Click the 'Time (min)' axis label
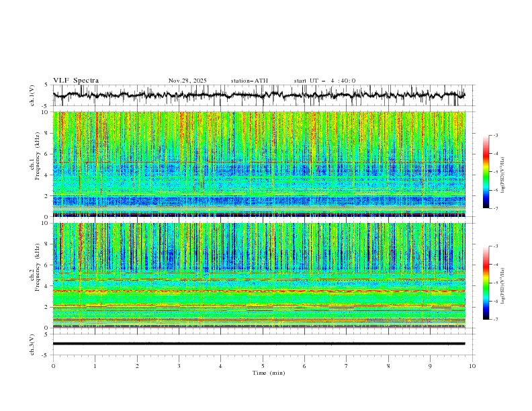Viewport: 532px width, 411px height. coord(269,373)
